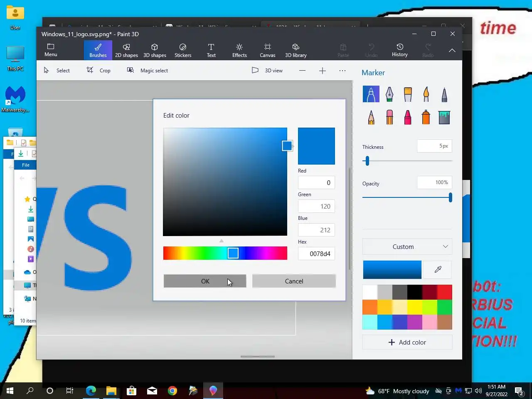Open the Text tab
532x399 pixels.
click(x=211, y=50)
